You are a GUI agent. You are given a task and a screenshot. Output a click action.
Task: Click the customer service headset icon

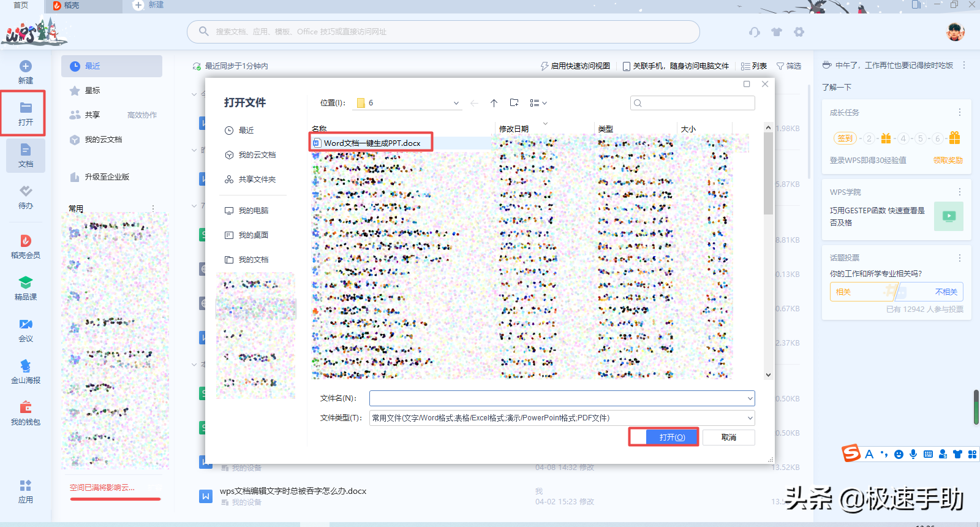pyautogui.click(x=755, y=32)
